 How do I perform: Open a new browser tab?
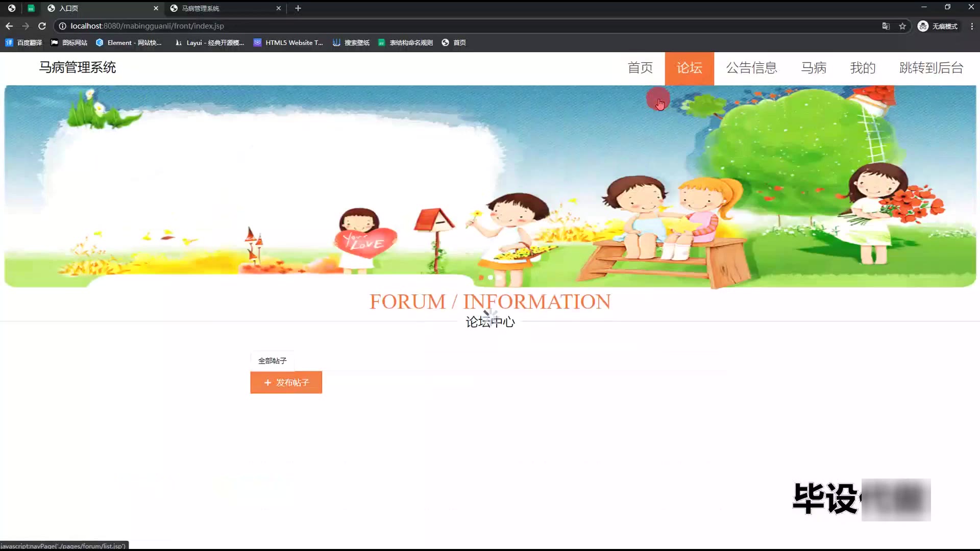tap(298, 8)
